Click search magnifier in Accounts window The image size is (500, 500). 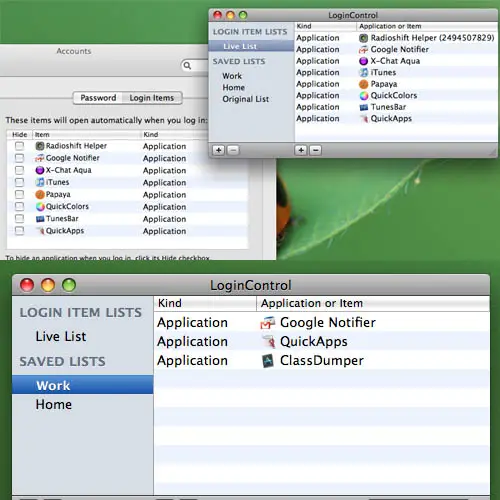coord(187,65)
